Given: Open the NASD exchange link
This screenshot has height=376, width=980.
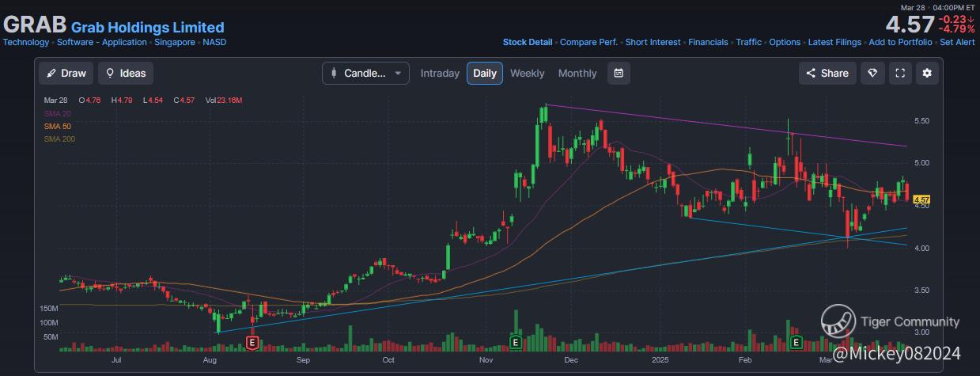Looking at the screenshot, I should click(214, 43).
